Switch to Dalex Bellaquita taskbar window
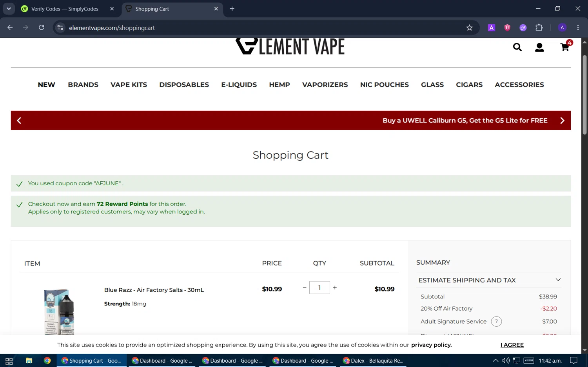Image resolution: width=588 pixels, height=367 pixels. coord(373,361)
